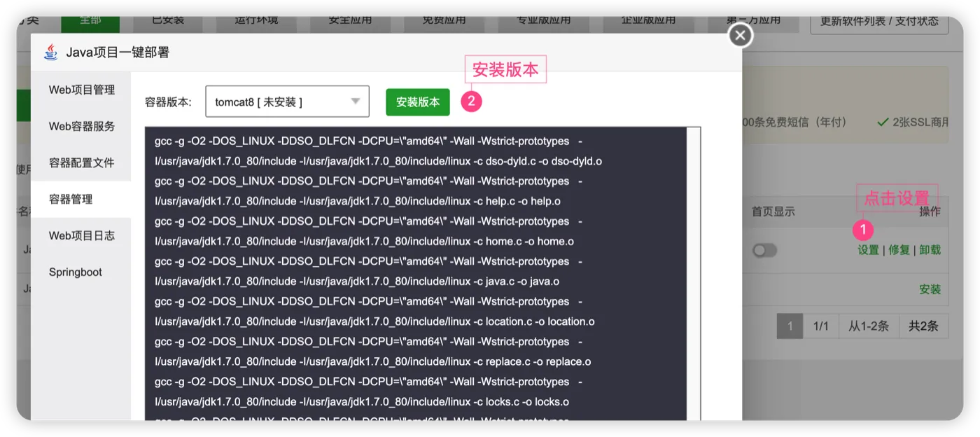Click the scrollbar of the install log panel
The image size is (980, 437).
694,274
